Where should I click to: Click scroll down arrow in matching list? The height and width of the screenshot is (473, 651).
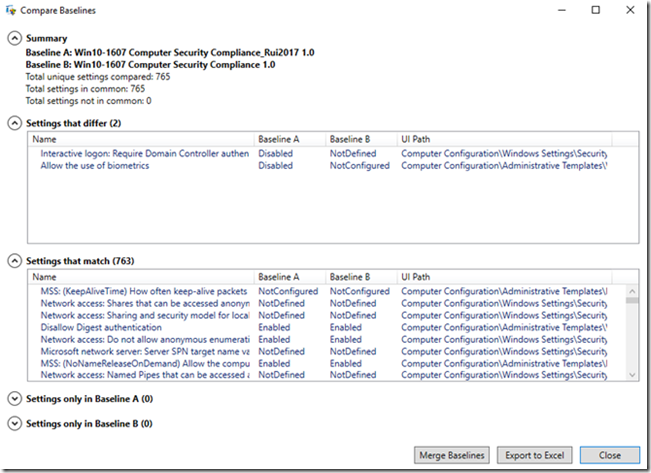click(632, 375)
